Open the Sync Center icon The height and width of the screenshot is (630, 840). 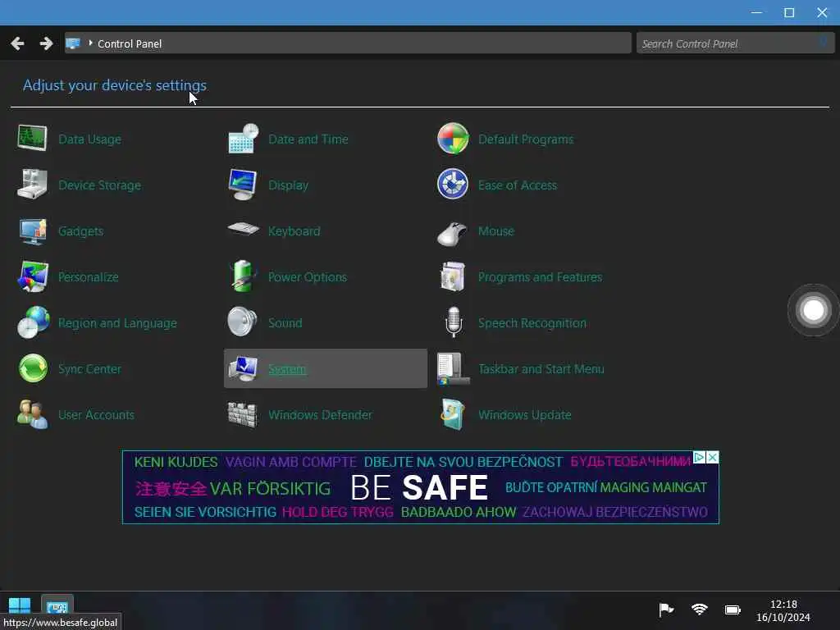33,368
